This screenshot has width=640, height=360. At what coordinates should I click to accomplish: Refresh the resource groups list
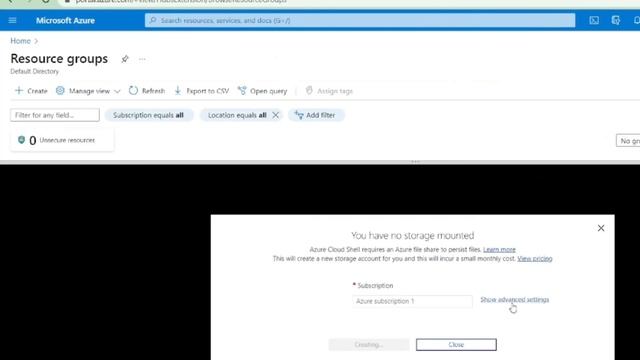point(147,91)
